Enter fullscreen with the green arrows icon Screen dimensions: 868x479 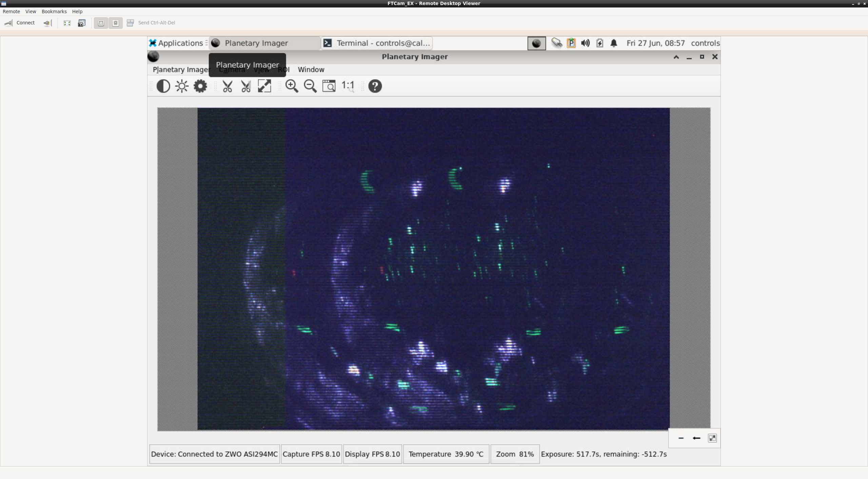tap(67, 23)
